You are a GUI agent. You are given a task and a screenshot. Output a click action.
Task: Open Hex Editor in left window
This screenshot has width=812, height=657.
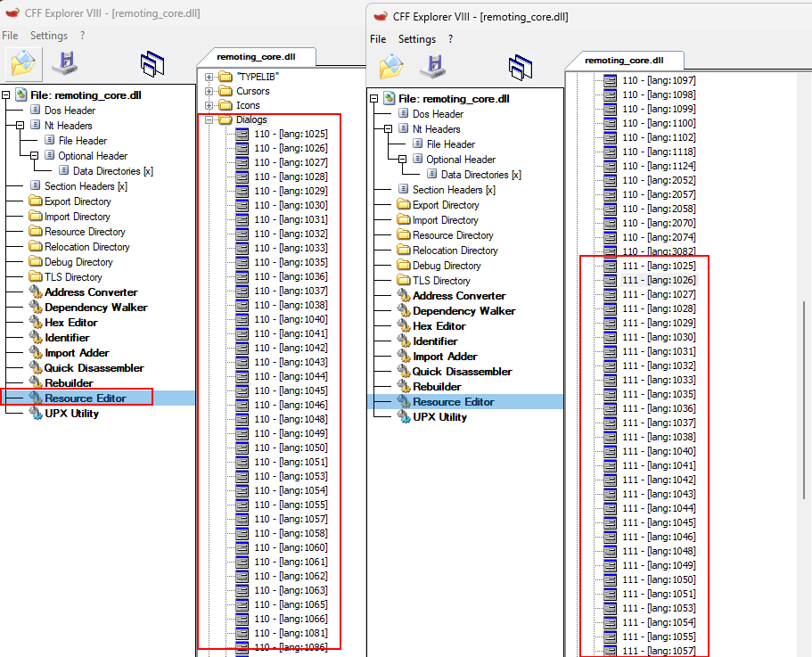pos(71,323)
